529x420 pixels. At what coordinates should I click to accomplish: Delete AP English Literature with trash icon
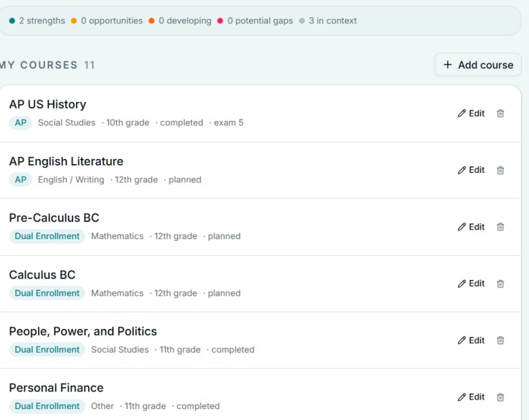click(x=500, y=170)
